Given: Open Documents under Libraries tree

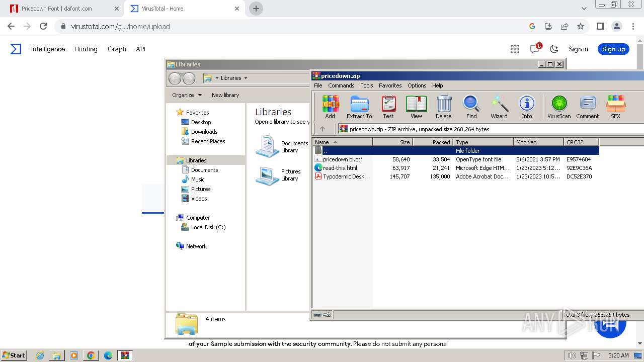Looking at the screenshot, I should click(204, 170).
